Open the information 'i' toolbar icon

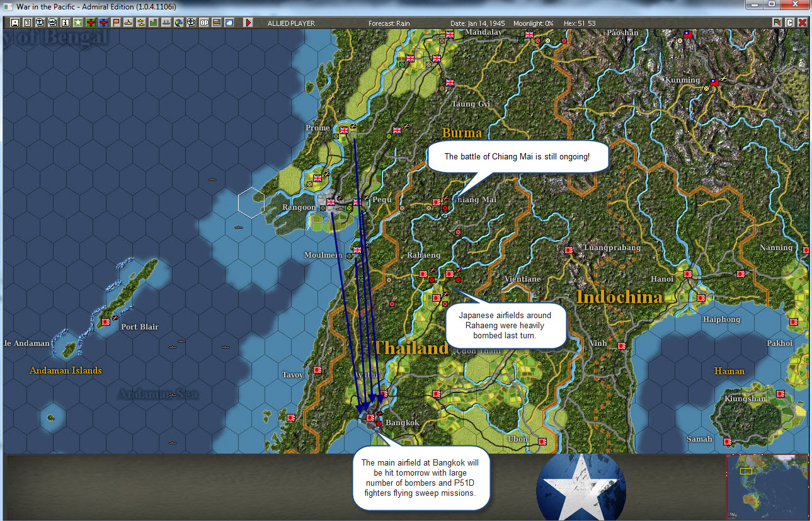[x=66, y=23]
